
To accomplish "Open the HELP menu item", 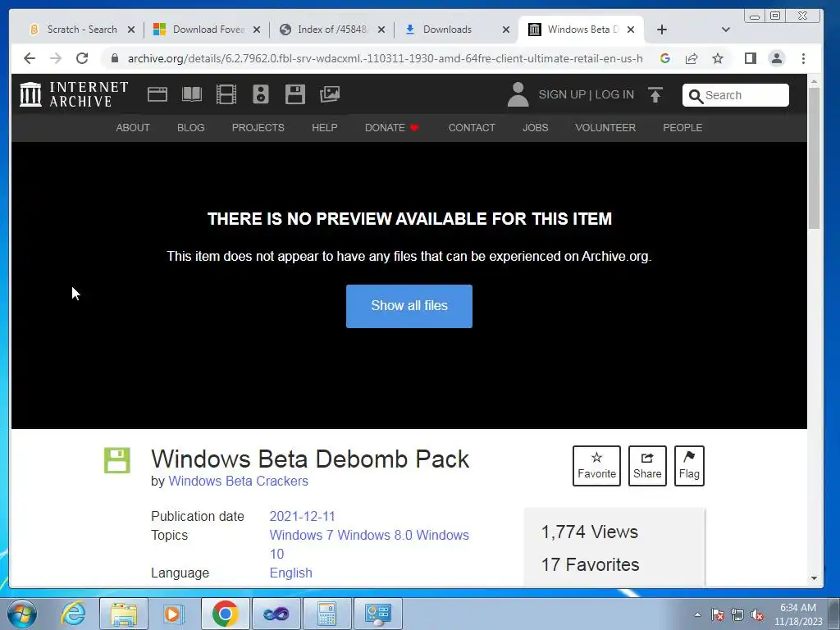I will coord(325,127).
